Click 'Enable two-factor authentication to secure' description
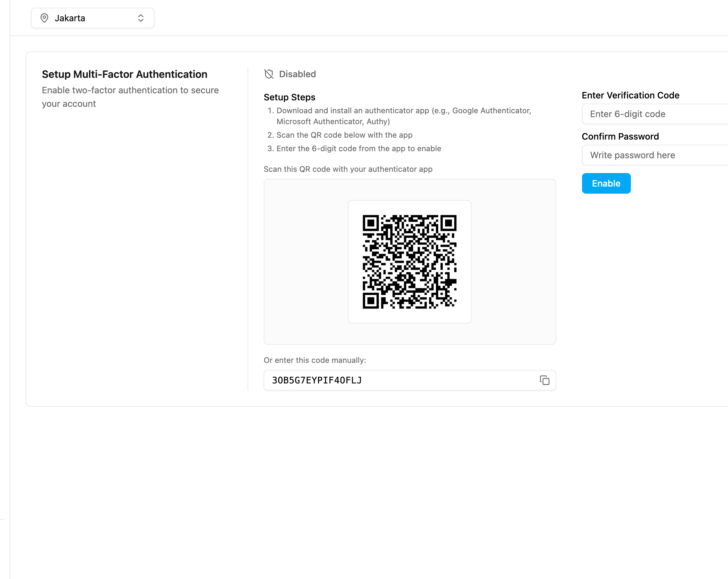This screenshot has width=728, height=579. click(x=130, y=97)
